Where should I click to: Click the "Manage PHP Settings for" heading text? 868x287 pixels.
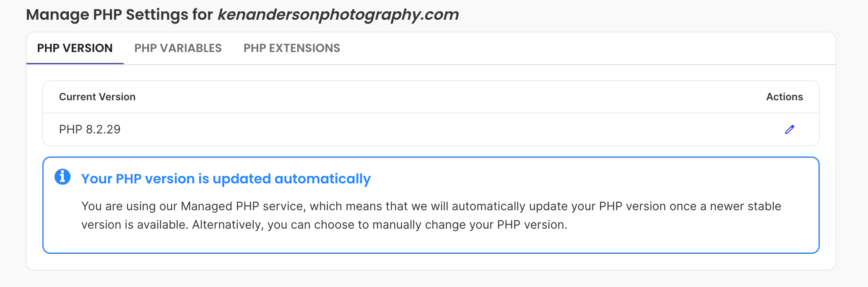pyautogui.click(x=120, y=15)
